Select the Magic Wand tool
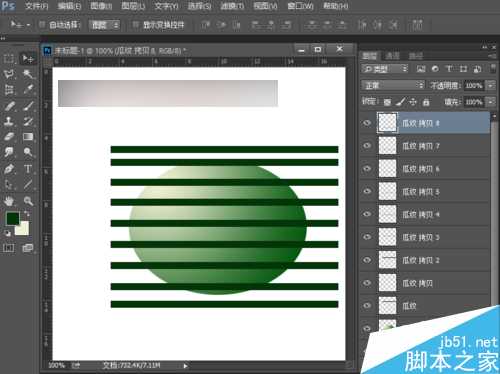Viewport: 500px width, 374px height. tap(28, 74)
